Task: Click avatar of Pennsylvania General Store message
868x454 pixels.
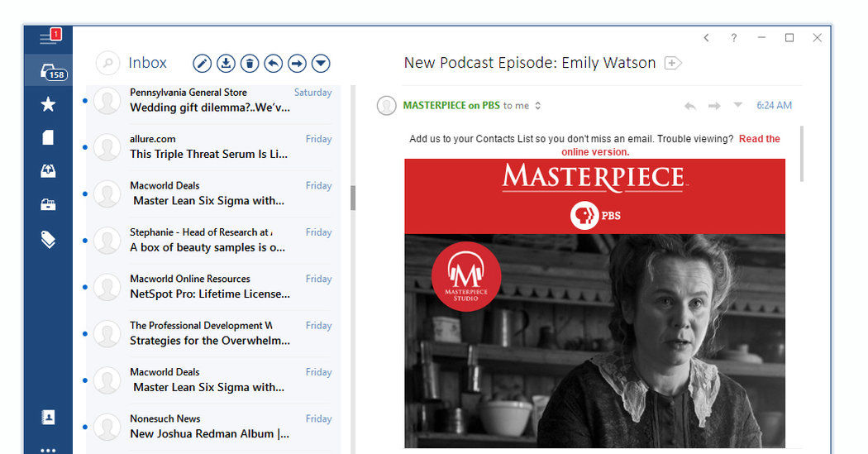Action: [x=107, y=101]
